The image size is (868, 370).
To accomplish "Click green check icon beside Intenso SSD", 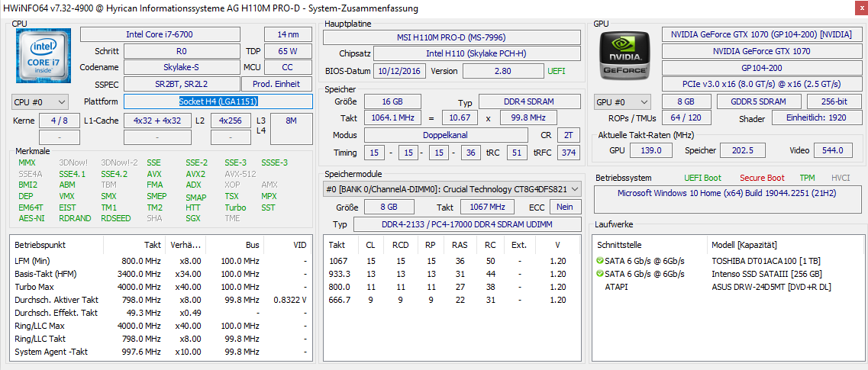I will [x=600, y=274].
